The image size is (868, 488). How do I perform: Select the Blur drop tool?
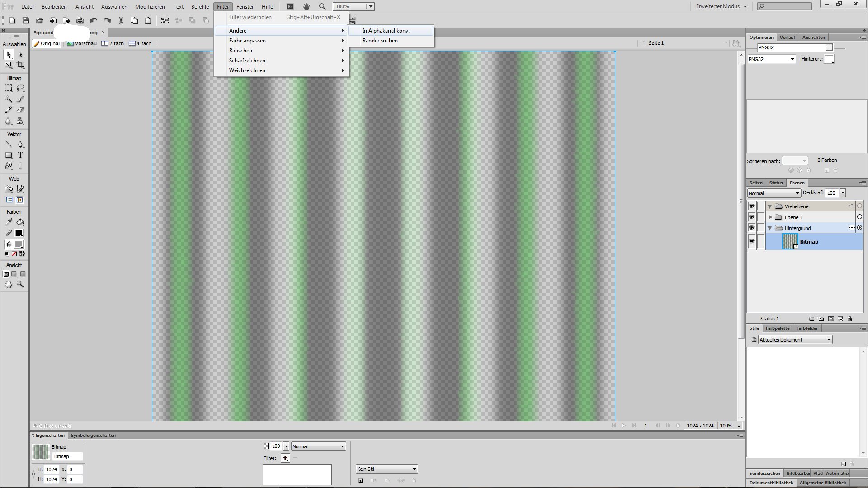pos(9,121)
